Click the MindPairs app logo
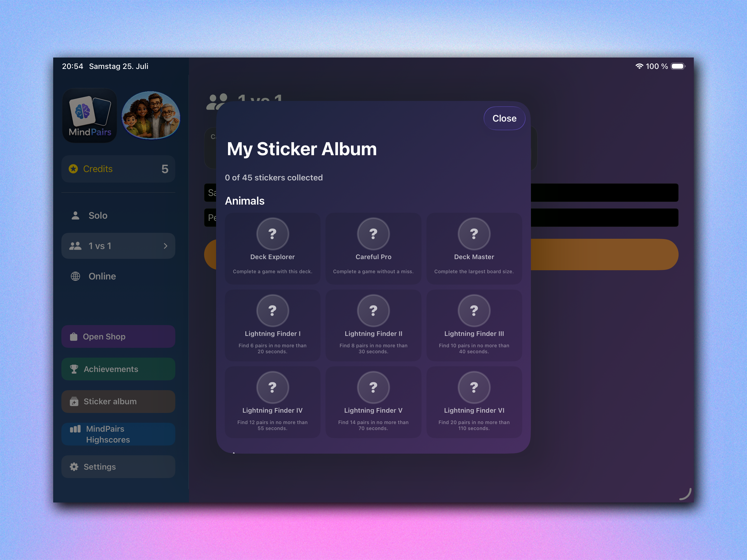The width and height of the screenshot is (747, 560). [90, 115]
